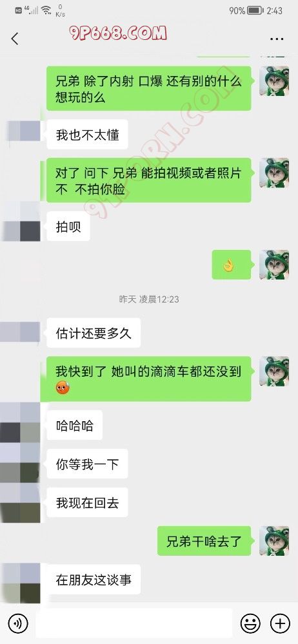
Task: Open the three-dot more options menu
Action: [x=277, y=39]
